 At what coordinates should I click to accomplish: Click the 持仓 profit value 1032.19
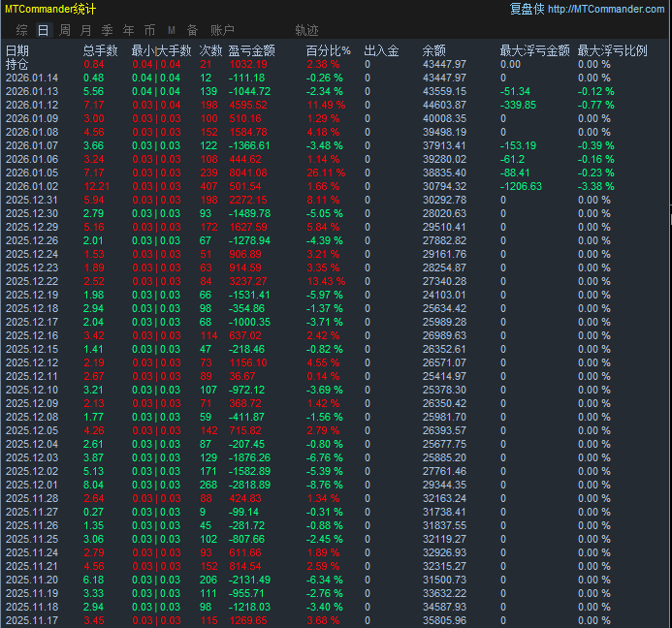pyautogui.click(x=248, y=64)
